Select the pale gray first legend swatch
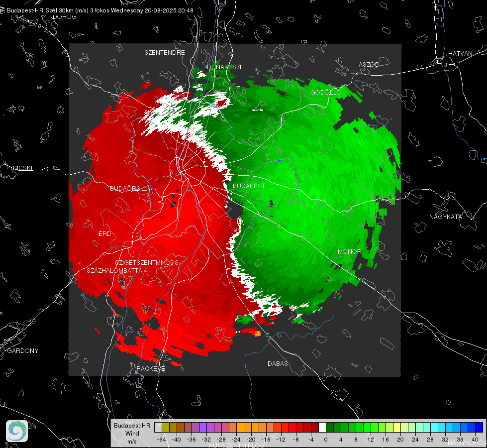This screenshot has width=487, height=448. click(158, 428)
